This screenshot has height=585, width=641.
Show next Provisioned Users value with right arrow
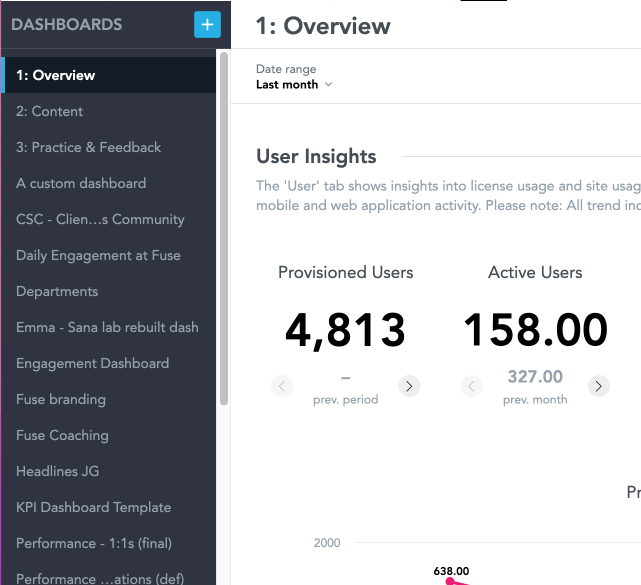[x=408, y=386]
